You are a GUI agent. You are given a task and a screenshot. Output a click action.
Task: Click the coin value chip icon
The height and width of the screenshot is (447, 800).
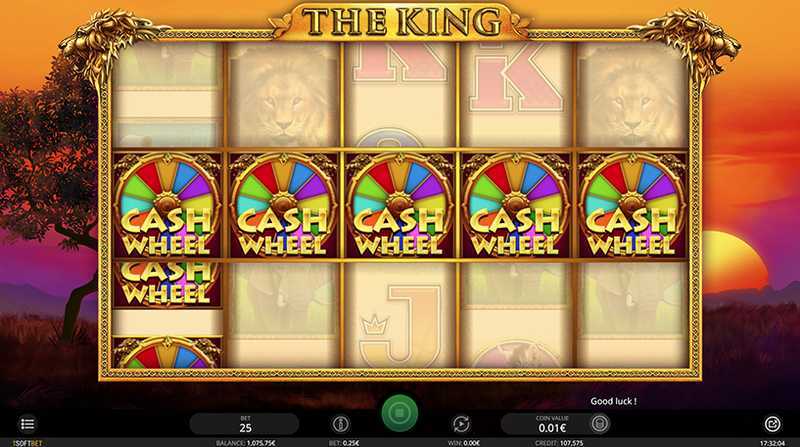(600, 424)
